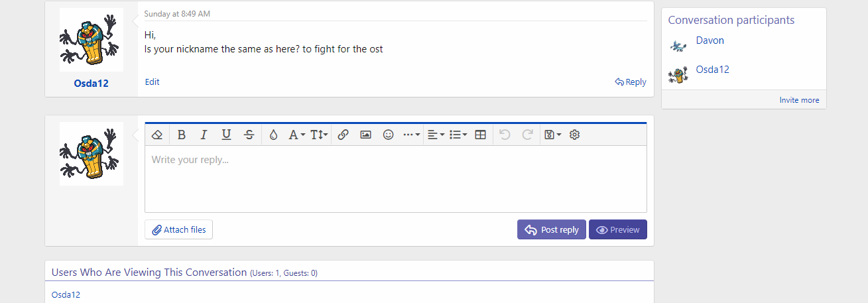Viewport: 868px width, 303px height.
Task: Open the smilies emoji picker
Action: (x=389, y=135)
